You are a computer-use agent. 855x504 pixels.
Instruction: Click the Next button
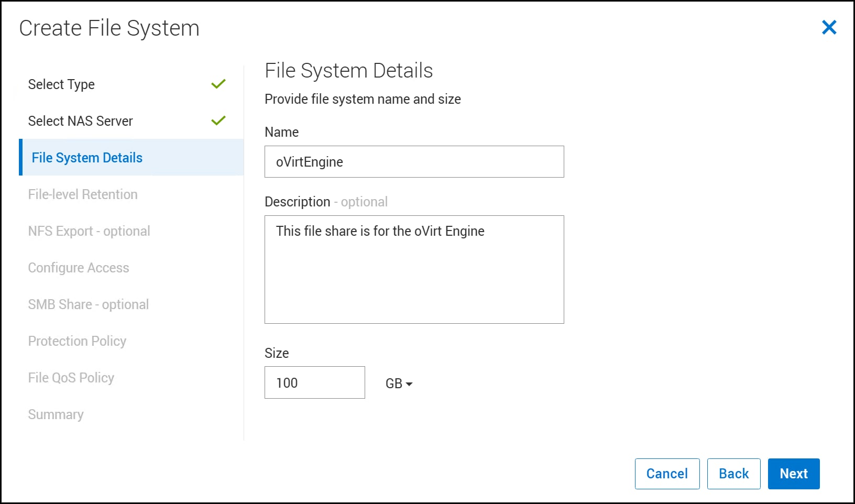(794, 474)
